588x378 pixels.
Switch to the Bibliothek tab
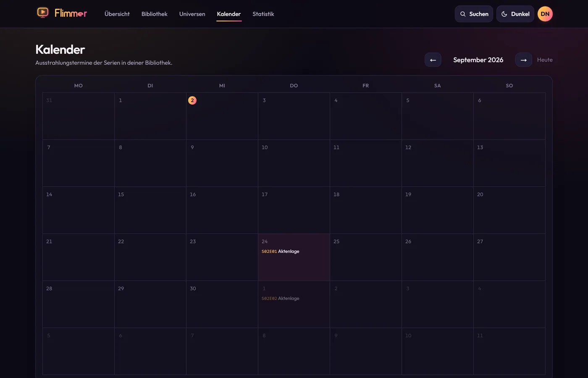[x=154, y=14]
